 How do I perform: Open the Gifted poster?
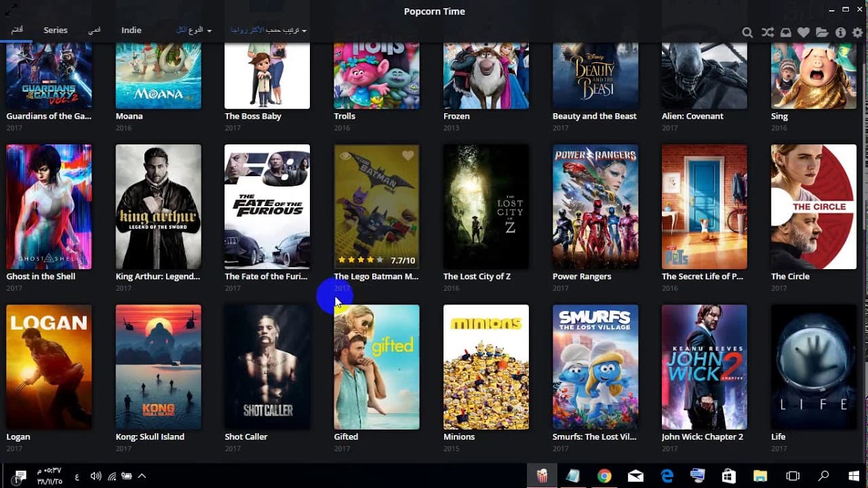click(x=376, y=367)
